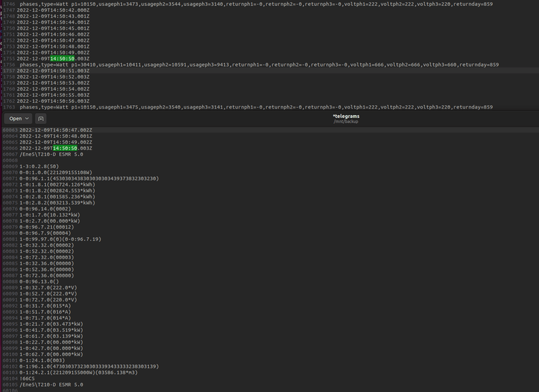Click the *telegrams document title
The width and height of the screenshot is (539, 392).
pyautogui.click(x=346, y=116)
